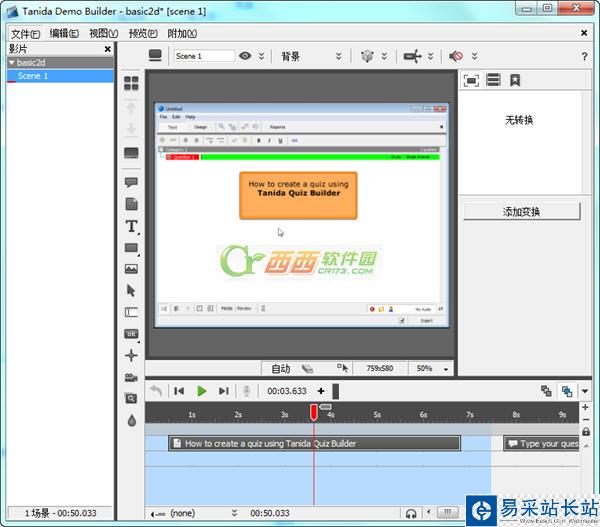Toggle the timeline lock icon
Image resolution: width=600 pixels, height=527 pixels.
point(585,432)
